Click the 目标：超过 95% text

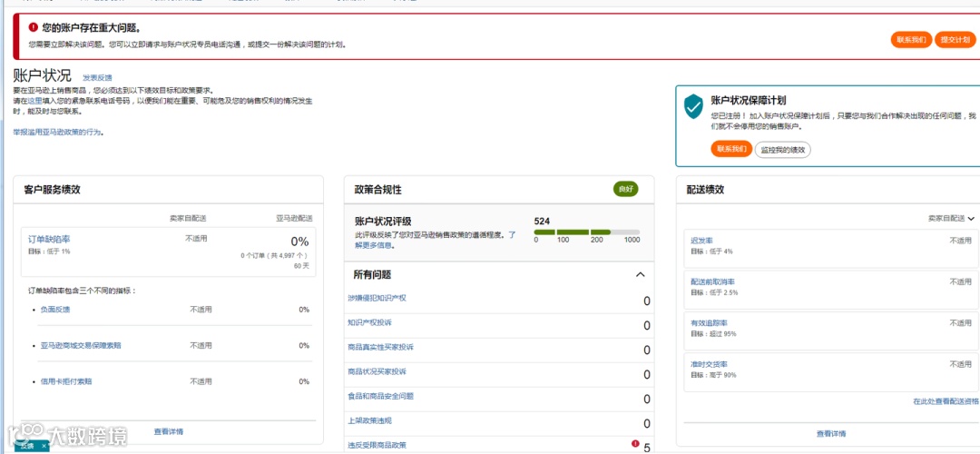click(713, 334)
